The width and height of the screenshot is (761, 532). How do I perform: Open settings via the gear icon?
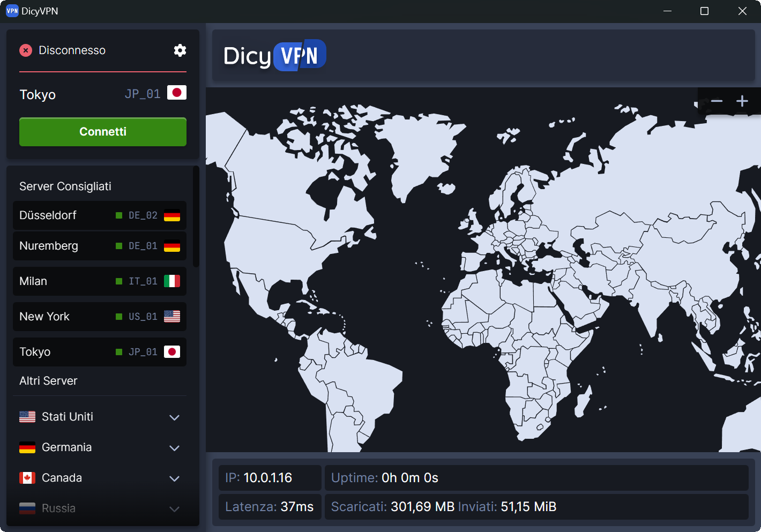point(180,50)
